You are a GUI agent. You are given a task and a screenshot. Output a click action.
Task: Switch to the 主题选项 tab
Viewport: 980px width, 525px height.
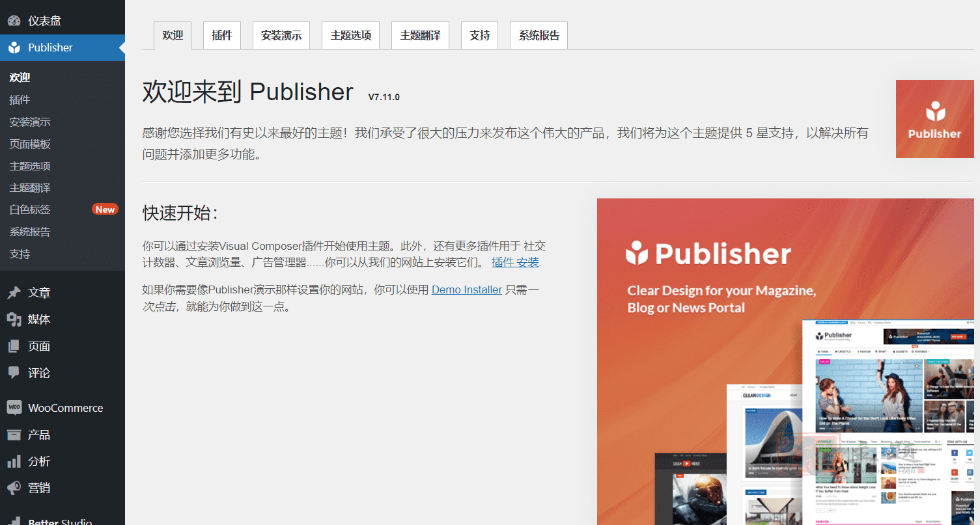[351, 36]
